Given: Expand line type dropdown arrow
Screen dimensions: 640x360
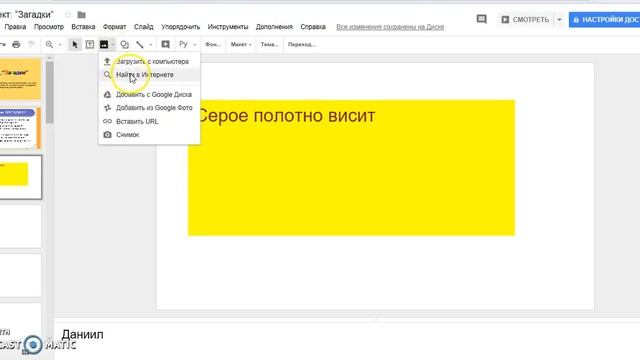Looking at the screenshot, I should pos(151,44).
